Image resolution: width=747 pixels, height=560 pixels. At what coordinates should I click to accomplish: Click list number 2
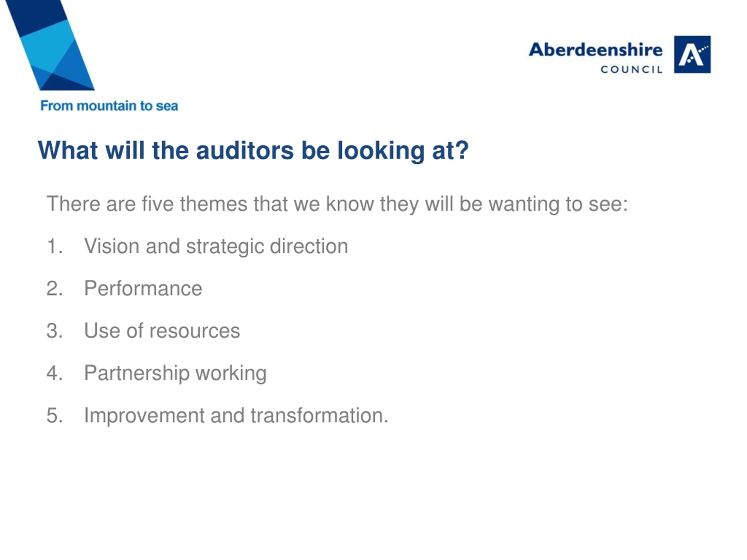point(55,288)
